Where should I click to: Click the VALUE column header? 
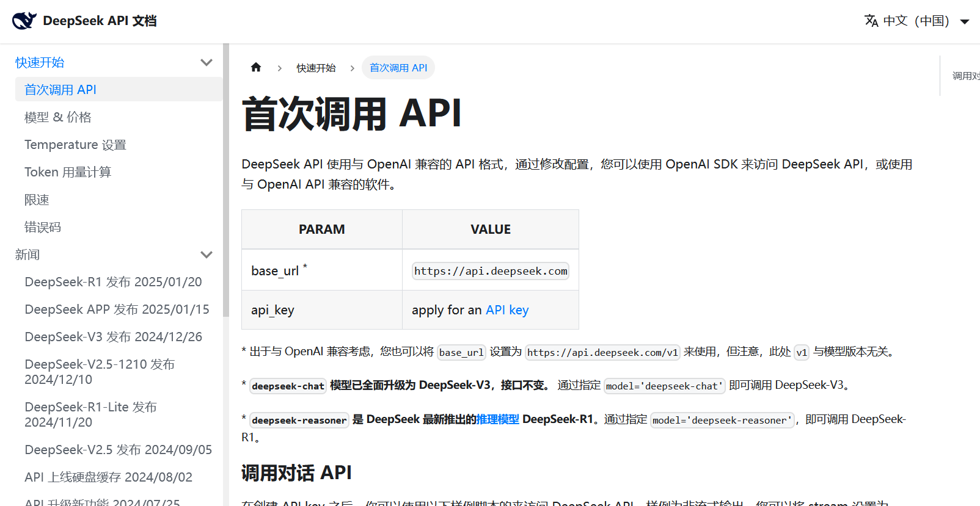tap(491, 230)
